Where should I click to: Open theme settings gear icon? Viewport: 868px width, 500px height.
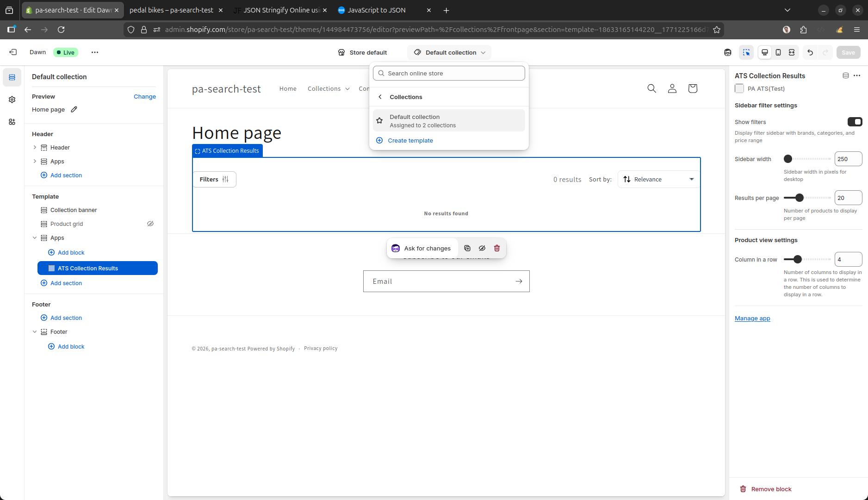click(x=12, y=100)
